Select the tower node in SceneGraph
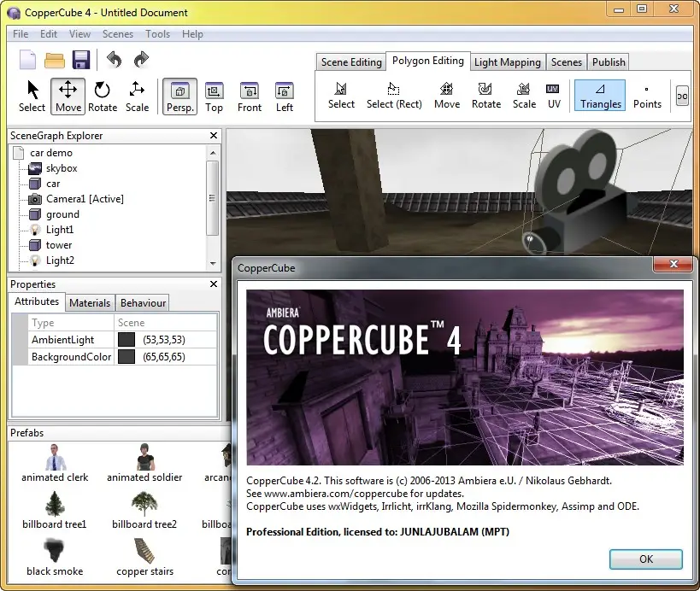 pos(58,245)
